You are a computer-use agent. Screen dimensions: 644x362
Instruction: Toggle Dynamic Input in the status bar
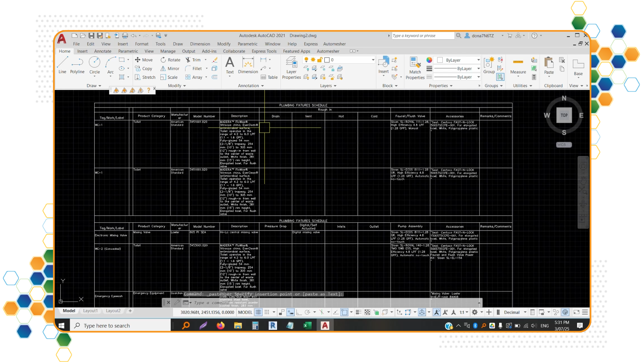tap(290, 312)
